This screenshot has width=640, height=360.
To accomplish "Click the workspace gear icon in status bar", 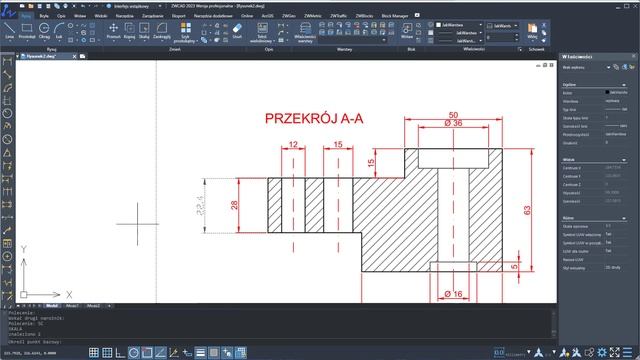I will click(x=602, y=352).
